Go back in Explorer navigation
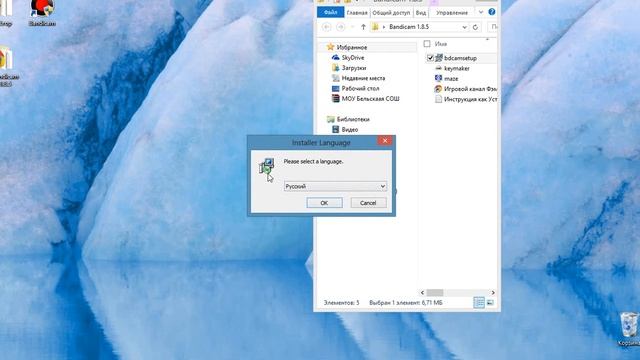The image size is (640, 360). click(x=327, y=27)
